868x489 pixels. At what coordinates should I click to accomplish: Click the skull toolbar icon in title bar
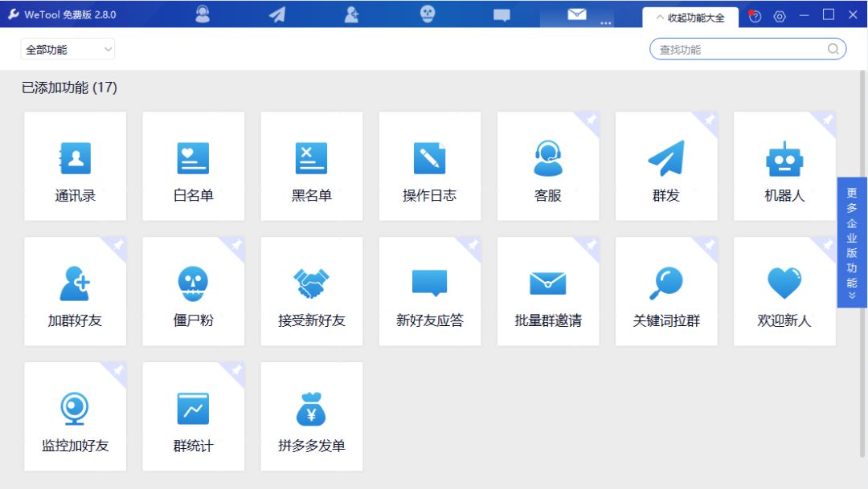pyautogui.click(x=428, y=14)
